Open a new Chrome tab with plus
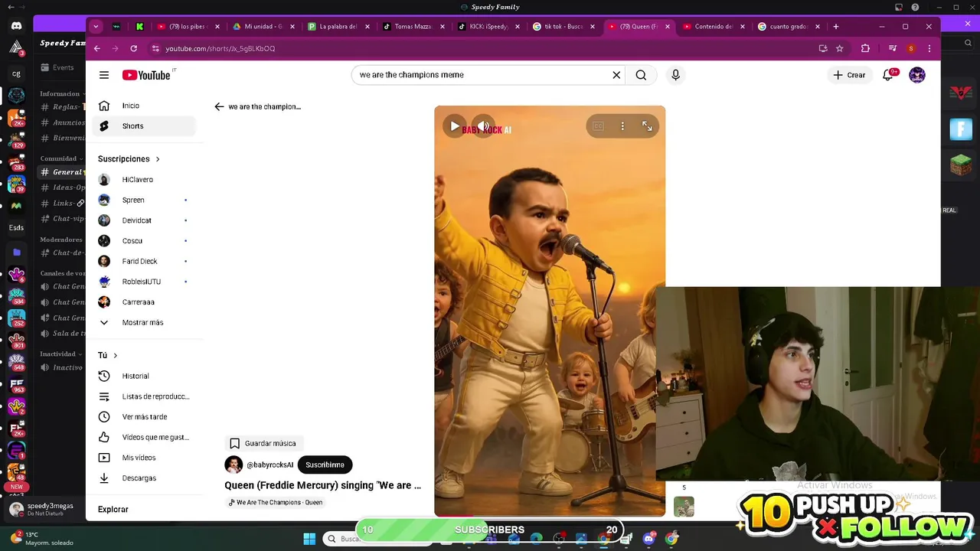 pos(835,26)
